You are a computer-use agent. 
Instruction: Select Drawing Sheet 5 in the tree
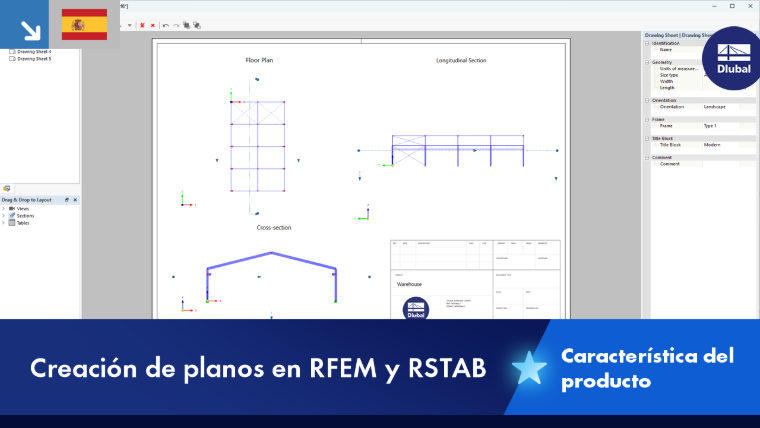[x=34, y=59]
